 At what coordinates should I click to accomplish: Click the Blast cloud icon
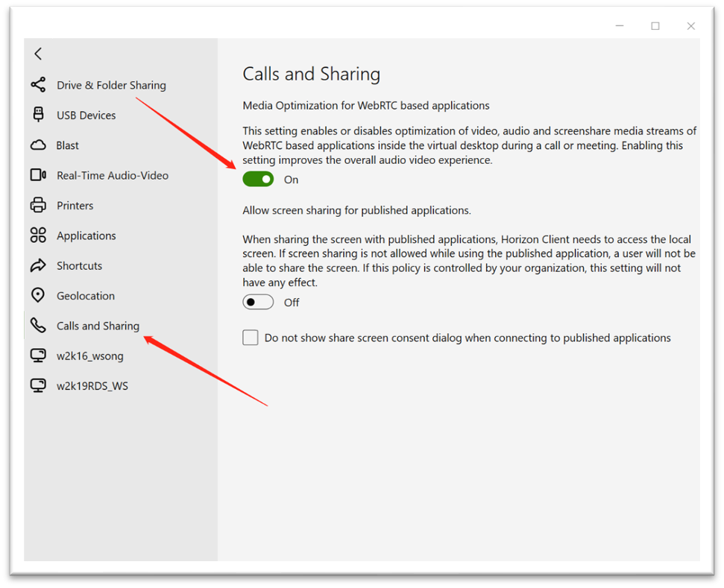point(38,145)
